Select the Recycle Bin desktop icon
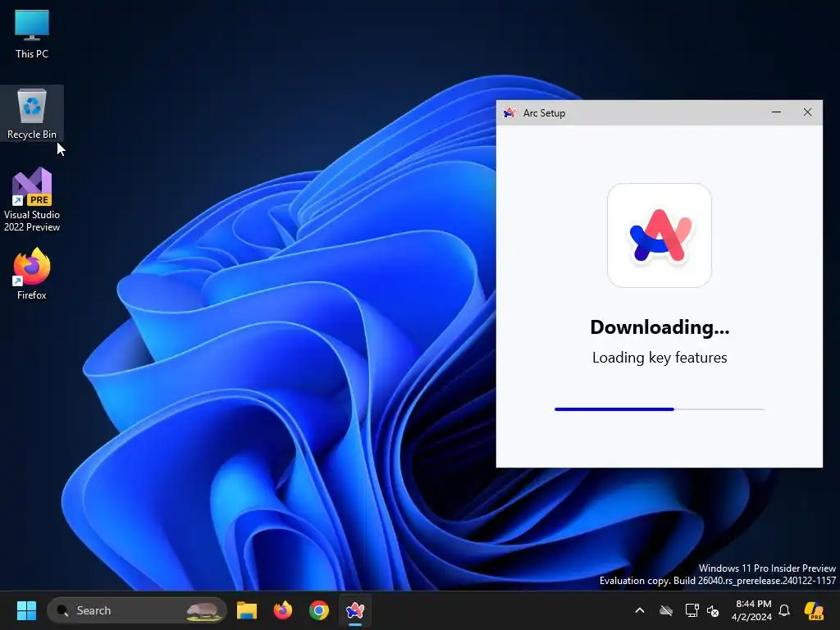This screenshot has width=840, height=630. point(32,113)
